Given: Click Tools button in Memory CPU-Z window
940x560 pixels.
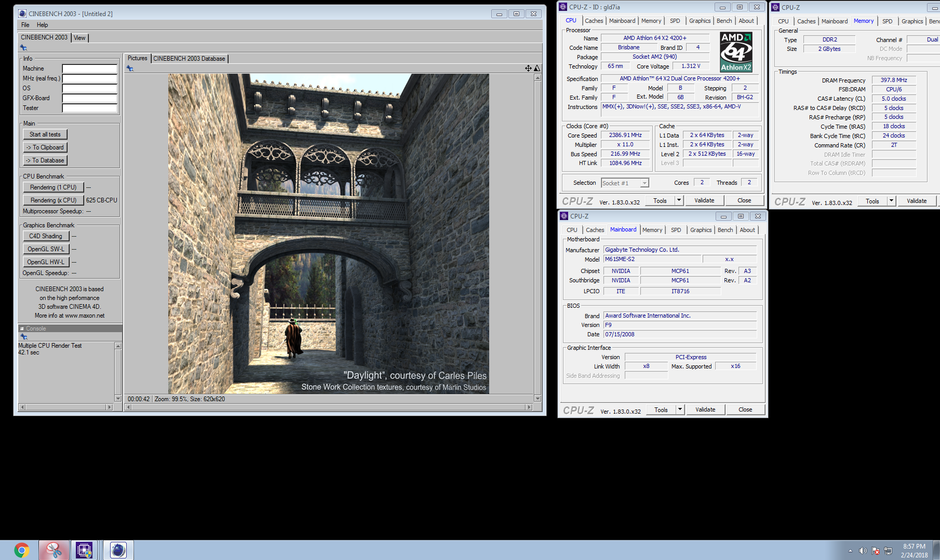Looking at the screenshot, I should (x=872, y=201).
